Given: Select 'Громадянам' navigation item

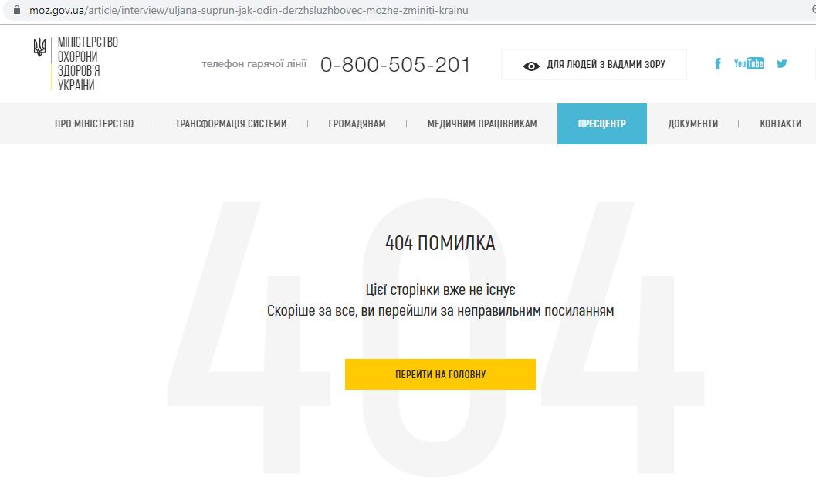Looking at the screenshot, I should point(357,123).
